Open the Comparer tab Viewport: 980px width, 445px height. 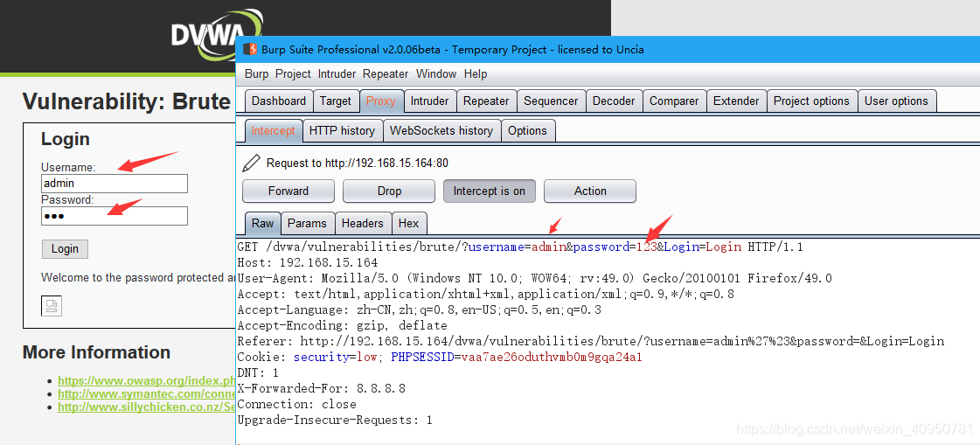[675, 101]
